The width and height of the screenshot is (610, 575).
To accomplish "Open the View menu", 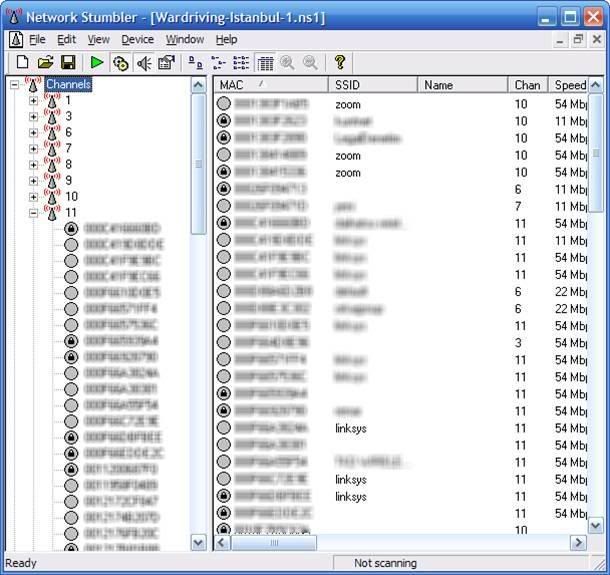I will tap(98, 39).
